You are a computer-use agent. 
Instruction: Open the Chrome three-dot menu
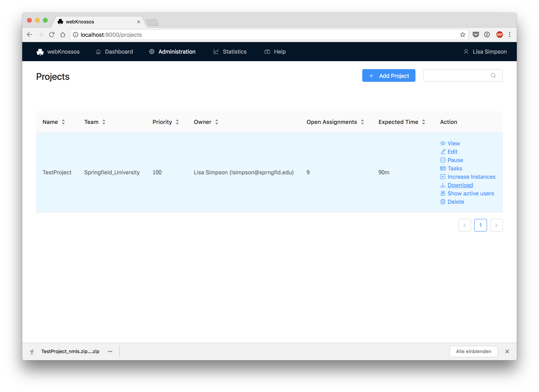(510, 35)
